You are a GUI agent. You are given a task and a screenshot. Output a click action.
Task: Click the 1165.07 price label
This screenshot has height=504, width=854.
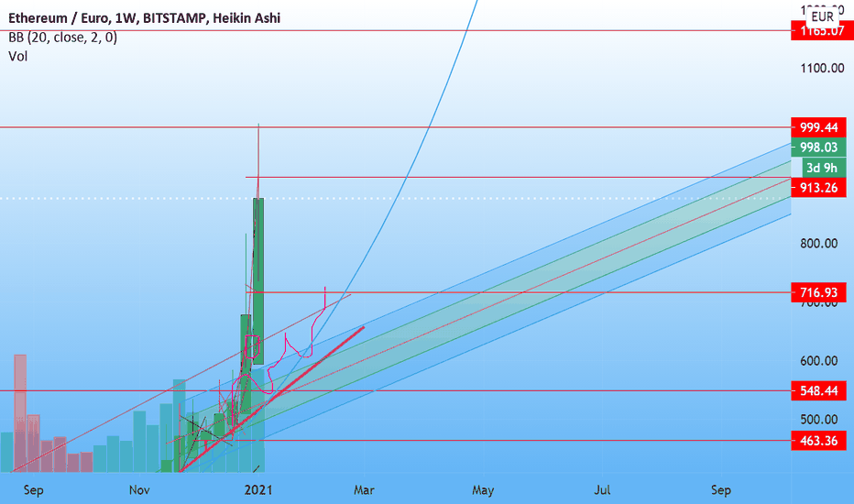823,31
